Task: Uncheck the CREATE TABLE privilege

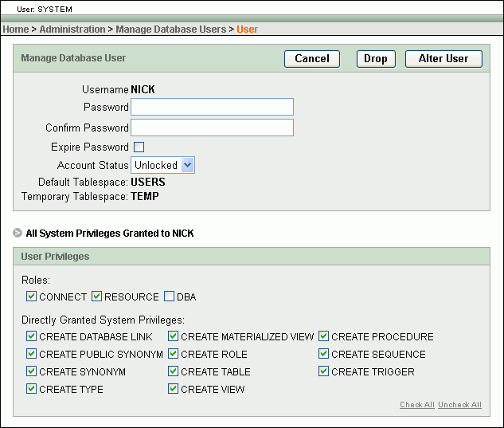Action: (173, 371)
